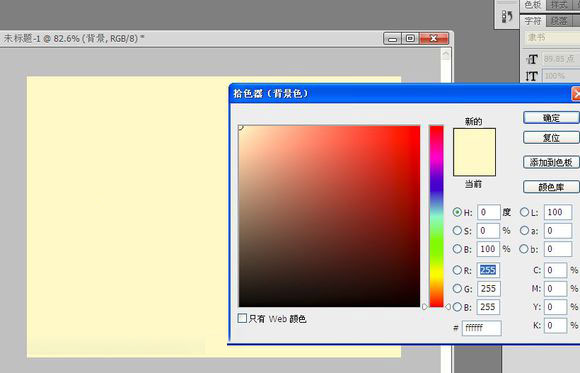The image size is (580, 373).
Task: Click the left hue slider arrow handle
Action: coord(425,307)
